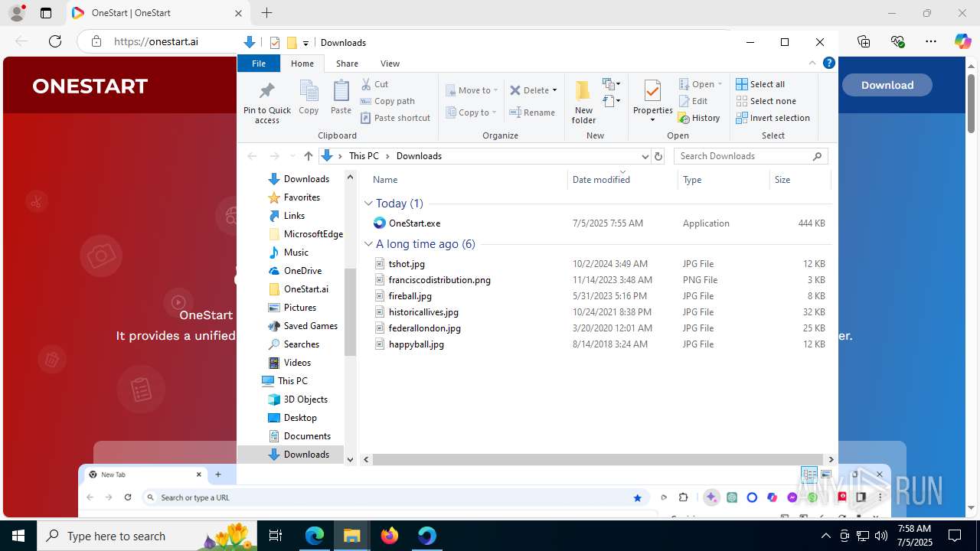Choose Paste shortcut in ribbon

[395, 118]
